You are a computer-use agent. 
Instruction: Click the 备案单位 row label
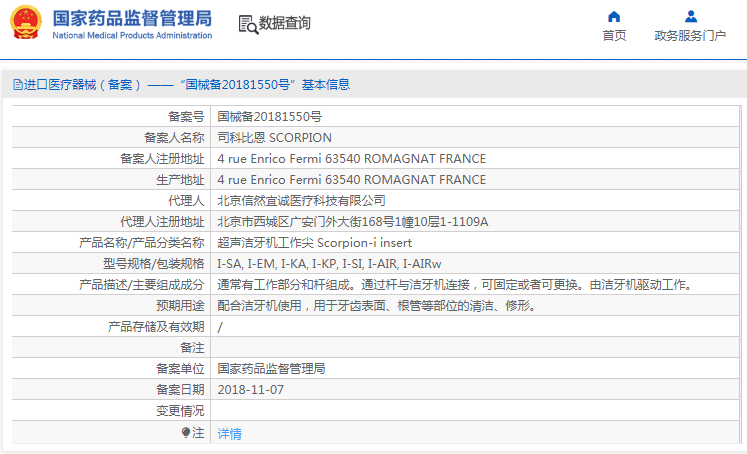coord(180,369)
